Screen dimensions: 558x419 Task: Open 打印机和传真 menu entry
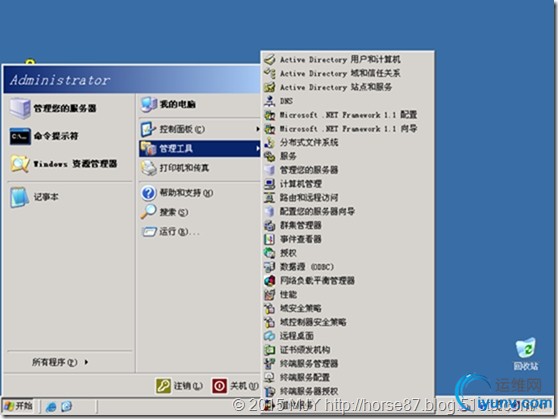199,168
